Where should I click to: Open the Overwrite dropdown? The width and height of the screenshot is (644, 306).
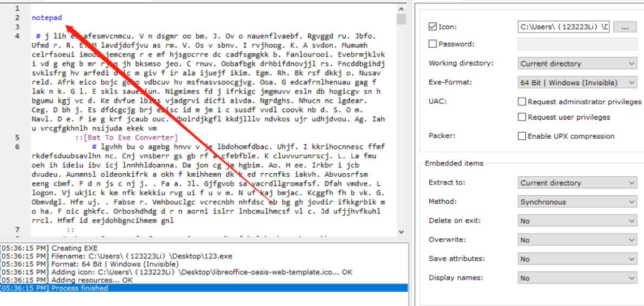(577, 240)
